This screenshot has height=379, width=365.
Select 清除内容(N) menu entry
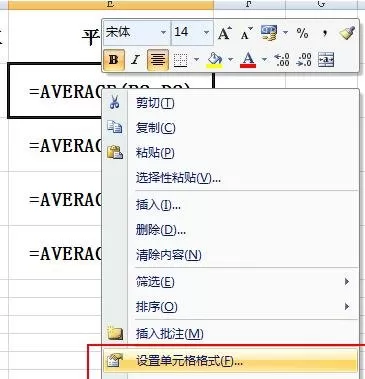(x=230, y=255)
